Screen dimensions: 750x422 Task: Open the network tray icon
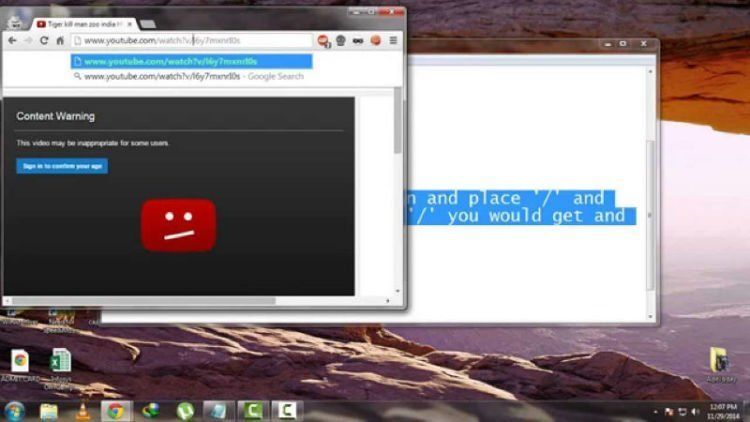[683, 411]
